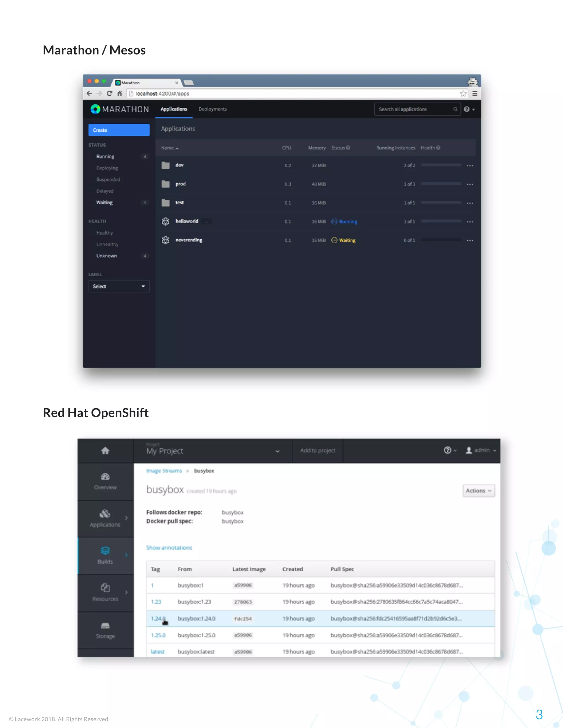The height and width of the screenshot is (728, 563).
Task: Open the more-actions dots for test row
Action: click(470, 203)
